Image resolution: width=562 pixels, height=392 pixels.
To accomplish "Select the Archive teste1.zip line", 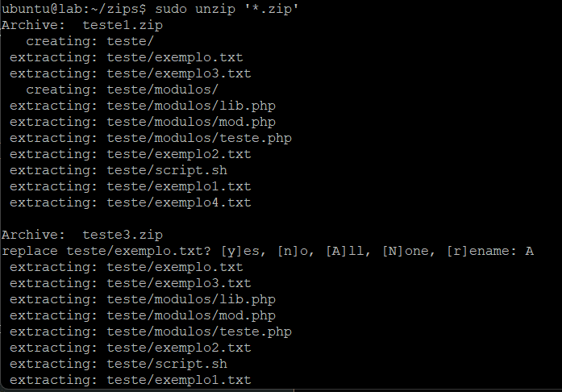I will [82, 25].
